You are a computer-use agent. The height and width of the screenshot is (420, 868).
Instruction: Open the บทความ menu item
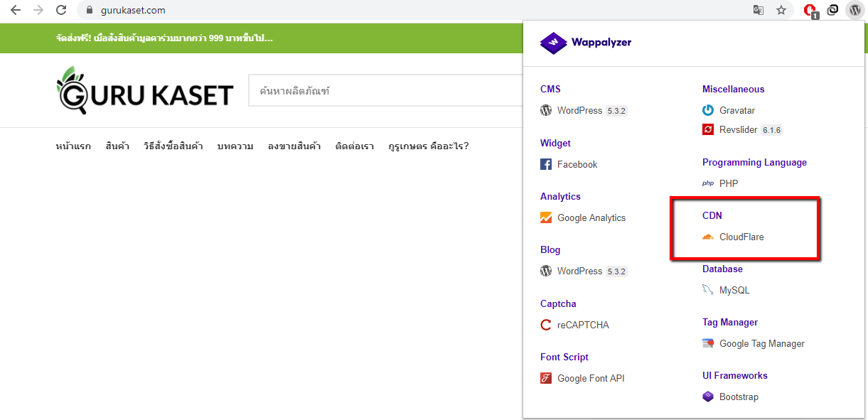(235, 146)
